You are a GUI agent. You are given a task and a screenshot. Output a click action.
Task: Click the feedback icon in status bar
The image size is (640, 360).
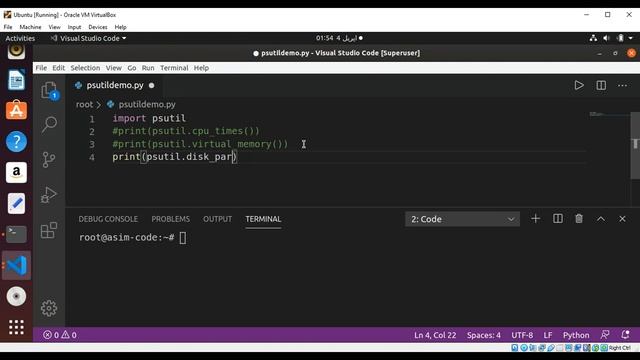pos(605,335)
